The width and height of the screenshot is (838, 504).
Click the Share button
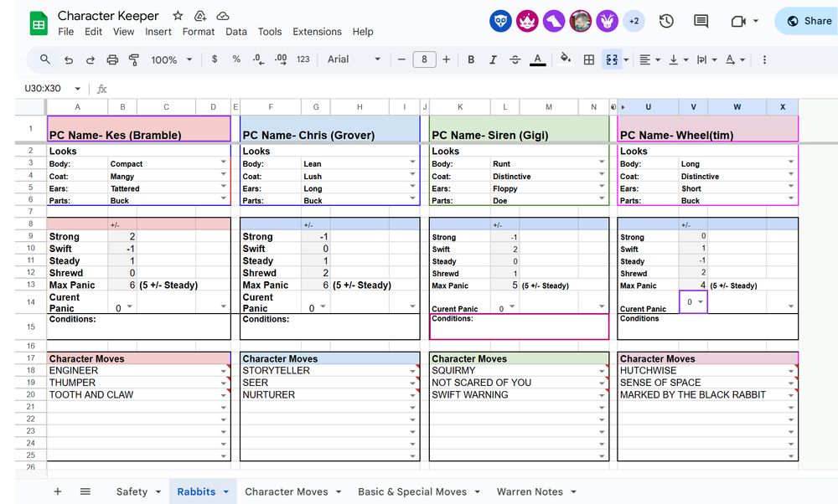(805, 21)
